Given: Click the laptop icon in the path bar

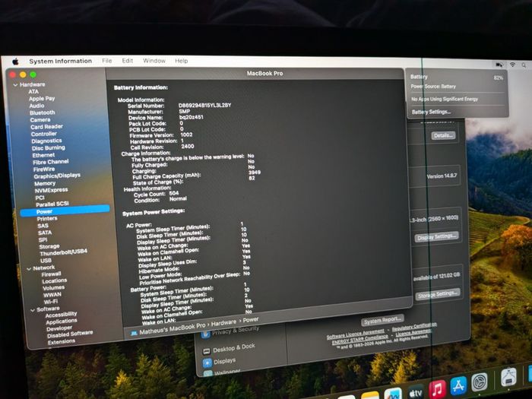Looking at the screenshot, I should point(134,333).
